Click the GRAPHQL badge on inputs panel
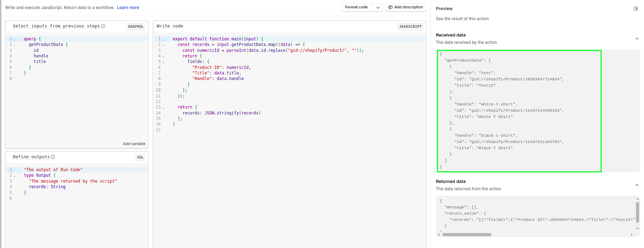The height and width of the screenshot is (248, 644). tap(135, 26)
